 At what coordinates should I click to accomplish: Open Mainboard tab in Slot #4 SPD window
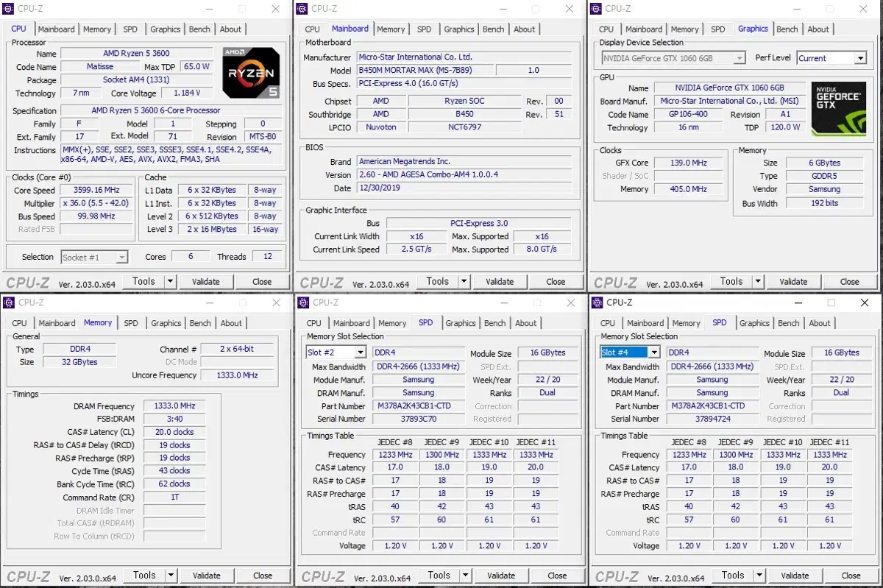tap(645, 323)
